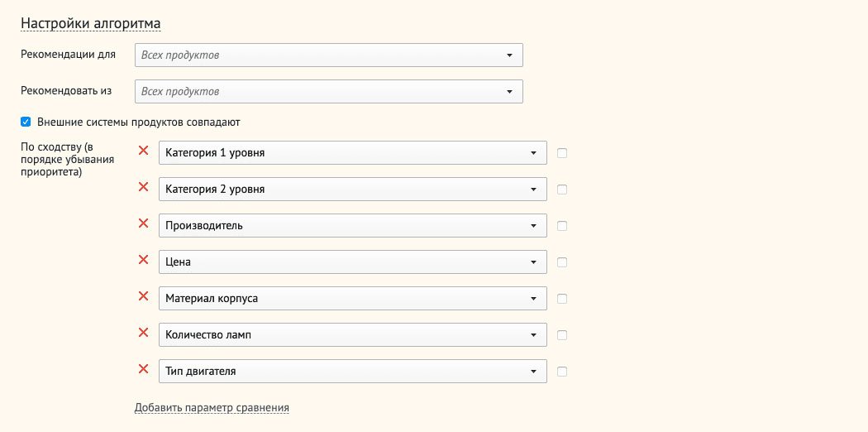Tick the checkbox beside Категория 1 уровня
The image size is (868, 432).
562,153
